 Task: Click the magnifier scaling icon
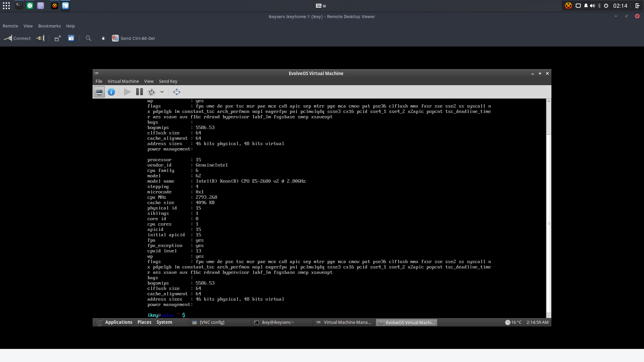click(89, 38)
